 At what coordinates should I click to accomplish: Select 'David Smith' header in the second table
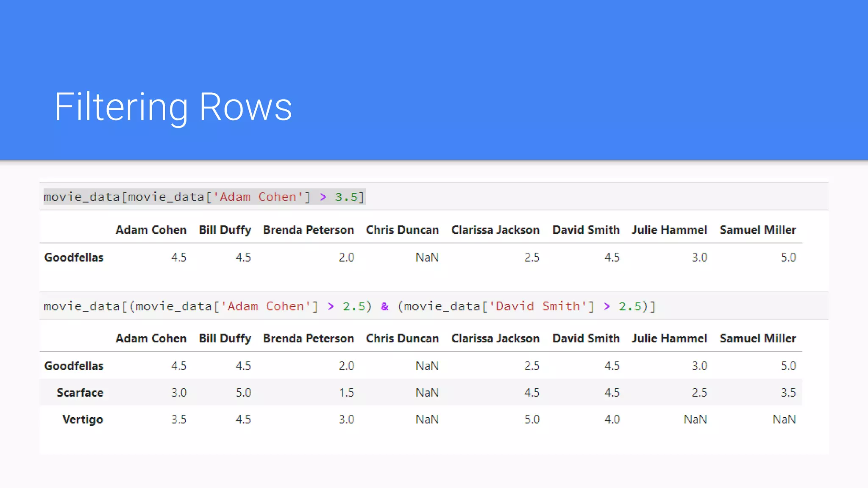pos(586,338)
